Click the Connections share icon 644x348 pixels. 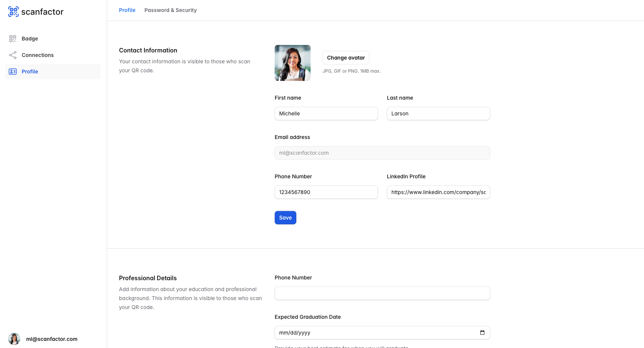pos(12,55)
